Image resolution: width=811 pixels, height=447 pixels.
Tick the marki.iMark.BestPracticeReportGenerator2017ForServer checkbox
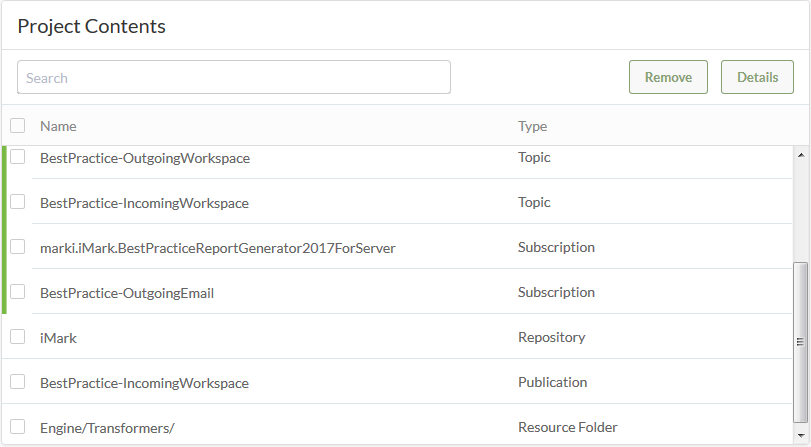pyautogui.click(x=18, y=247)
